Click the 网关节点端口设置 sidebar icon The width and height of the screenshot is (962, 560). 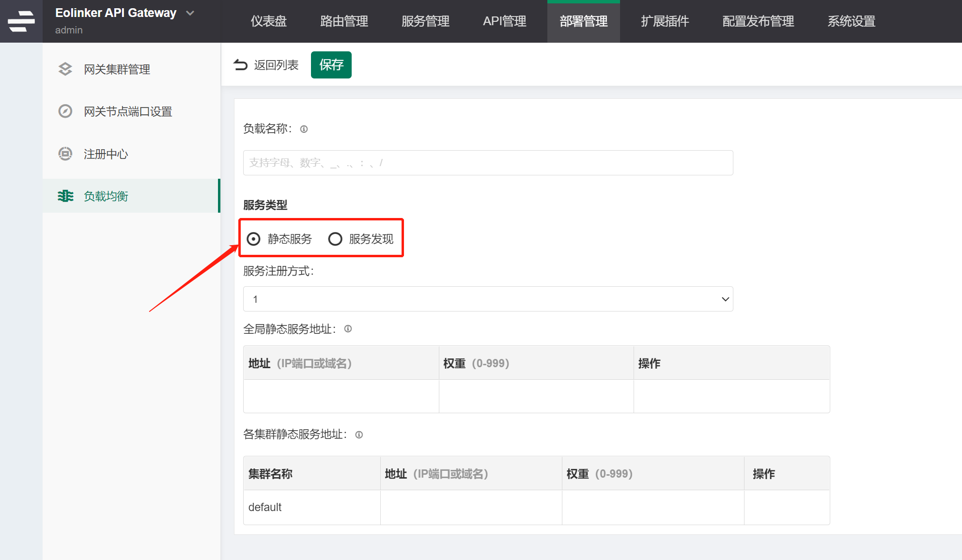click(x=65, y=111)
